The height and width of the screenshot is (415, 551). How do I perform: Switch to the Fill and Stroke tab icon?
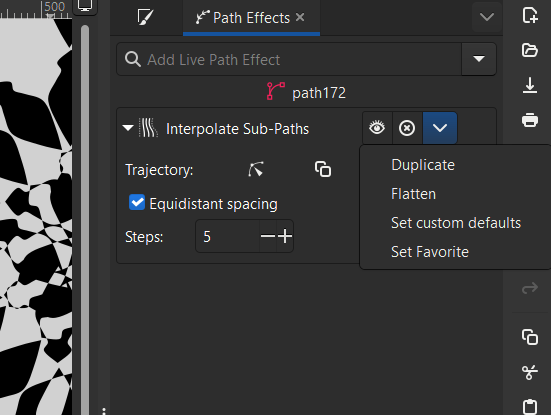pos(145,17)
